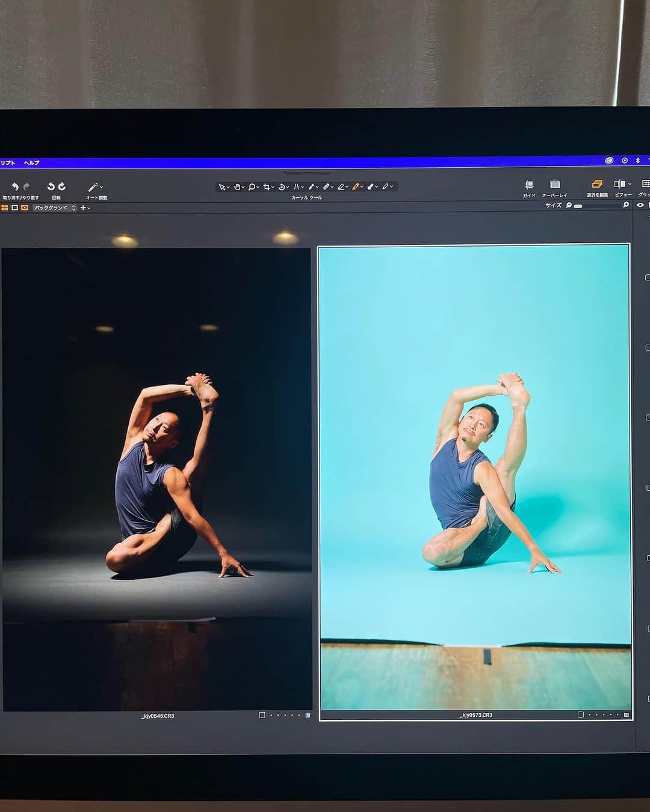Image resolution: width=650 pixels, height=812 pixels.
Task: Tick the selection checkbox under _kjy0545.CR3
Action: pyautogui.click(x=262, y=715)
